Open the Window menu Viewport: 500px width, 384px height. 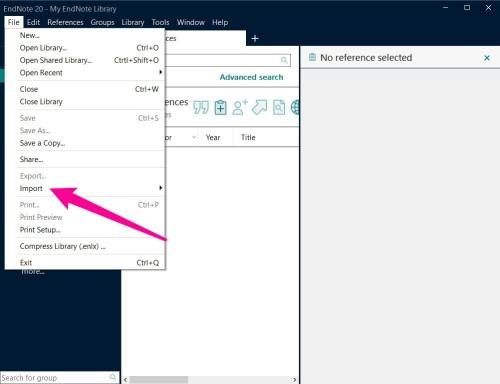click(x=191, y=22)
